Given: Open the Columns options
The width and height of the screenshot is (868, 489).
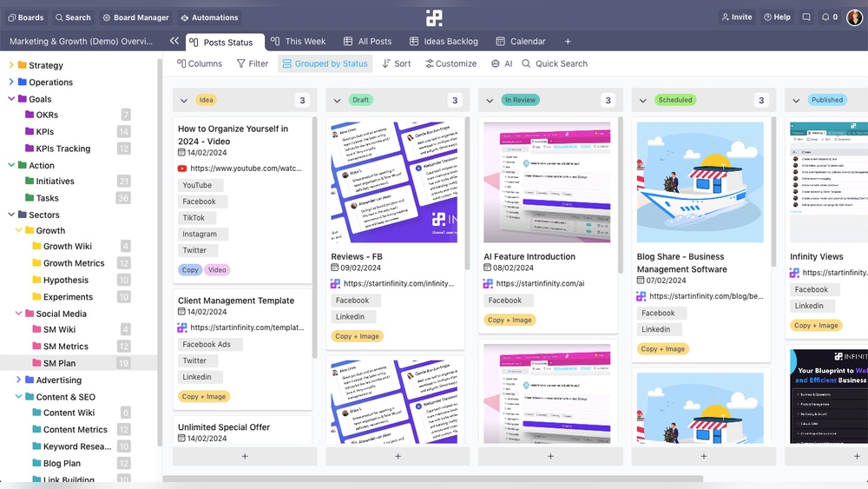Looking at the screenshot, I should pyautogui.click(x=200, y=63).
